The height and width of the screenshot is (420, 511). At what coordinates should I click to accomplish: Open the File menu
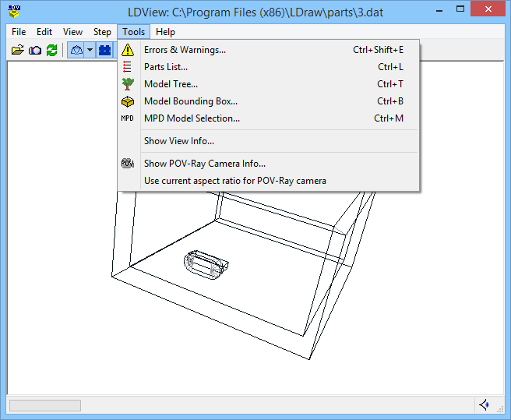click(x=19, y=32)
